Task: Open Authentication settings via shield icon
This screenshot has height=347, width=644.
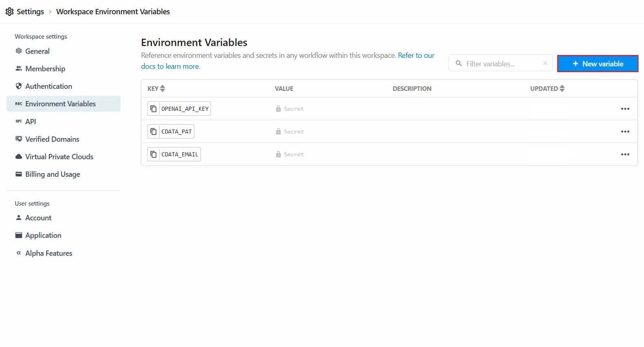Action: (19, 86)
